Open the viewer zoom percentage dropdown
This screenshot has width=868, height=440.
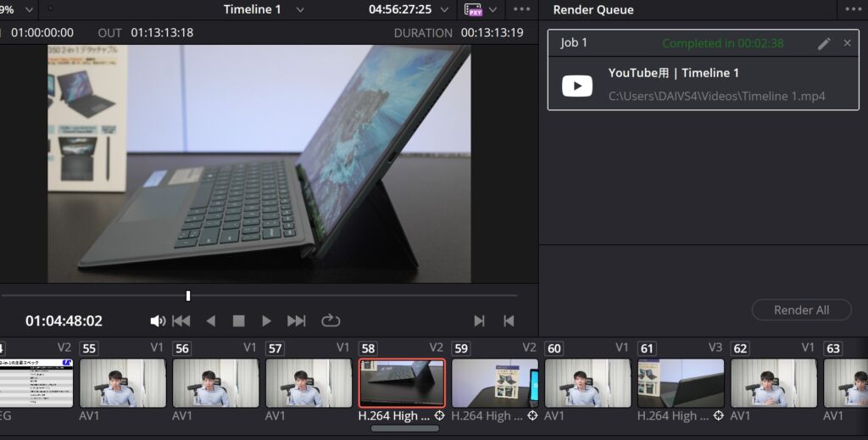click(x=30, y=9)
